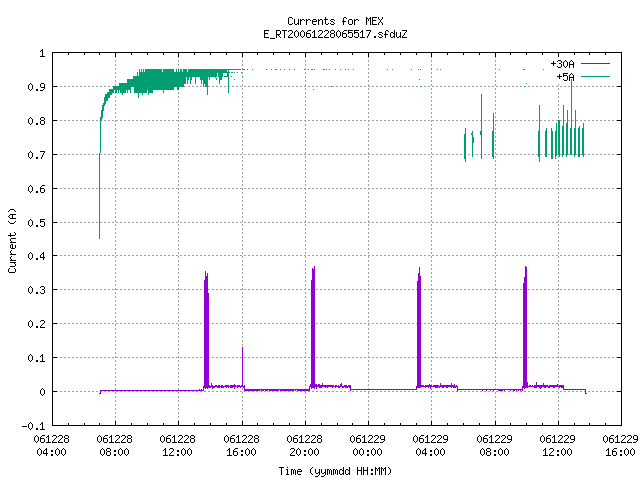Image resolution: width=640 pixels, height=480 pixels.
Task: Click y-axis tick label 0.1
Action: coord(36,358)
